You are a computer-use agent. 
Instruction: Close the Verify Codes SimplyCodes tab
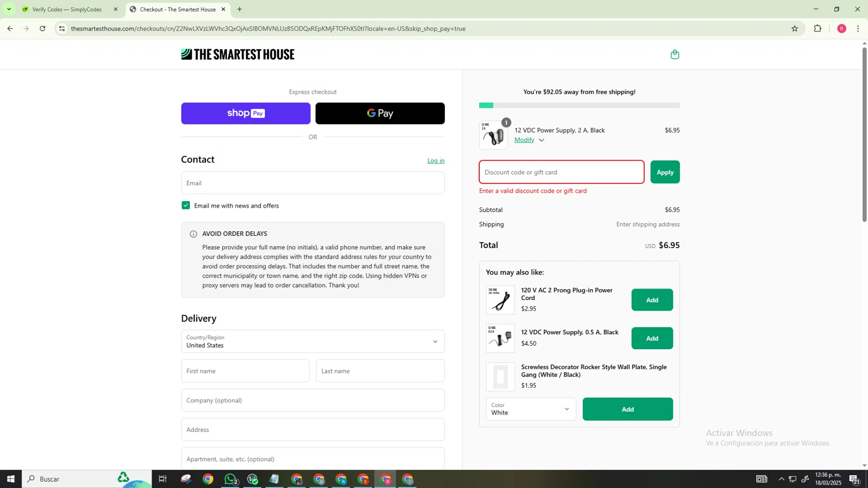[x=116, y=9]
